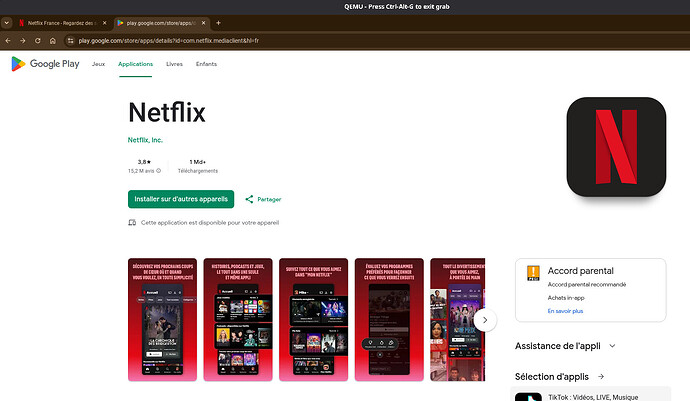This screenshot has height=401, width=690.
Task: Open the tab list dropdown arrow
Action: click(7, 23)
